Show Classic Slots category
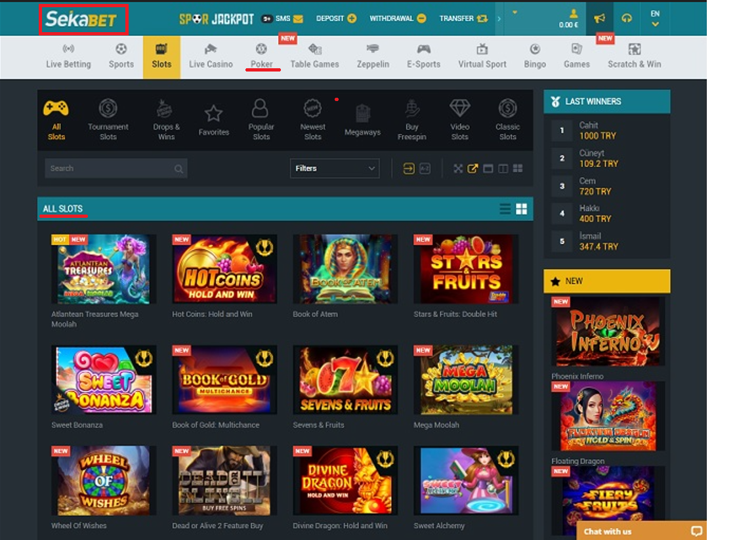The height and width of the screenshot is (540, 756). point(508,120)
